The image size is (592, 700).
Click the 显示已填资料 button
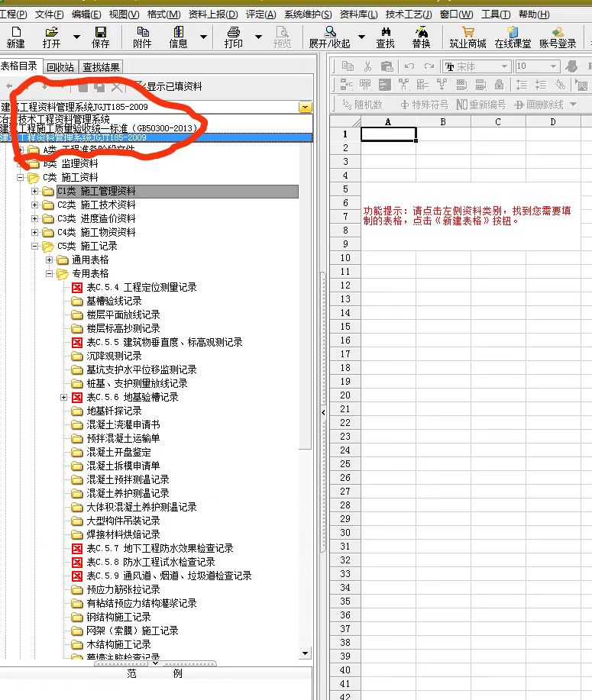(170, 86)
